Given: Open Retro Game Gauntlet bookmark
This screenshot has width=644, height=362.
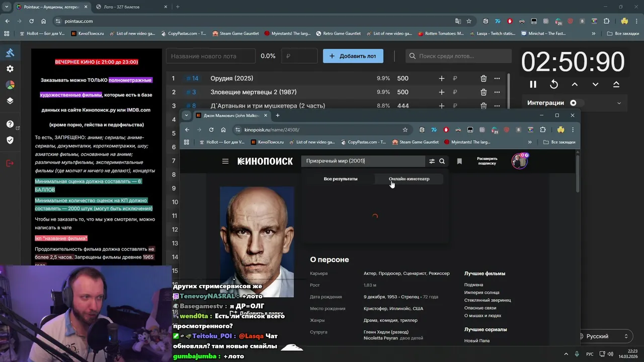Looking at the screenshot, I should pos(338,34).
